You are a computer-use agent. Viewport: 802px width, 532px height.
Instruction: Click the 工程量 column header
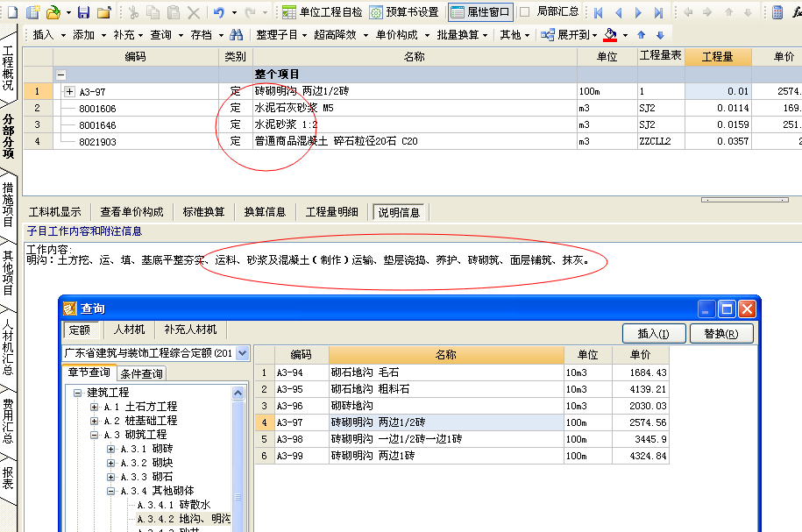(x=718, y=57)
